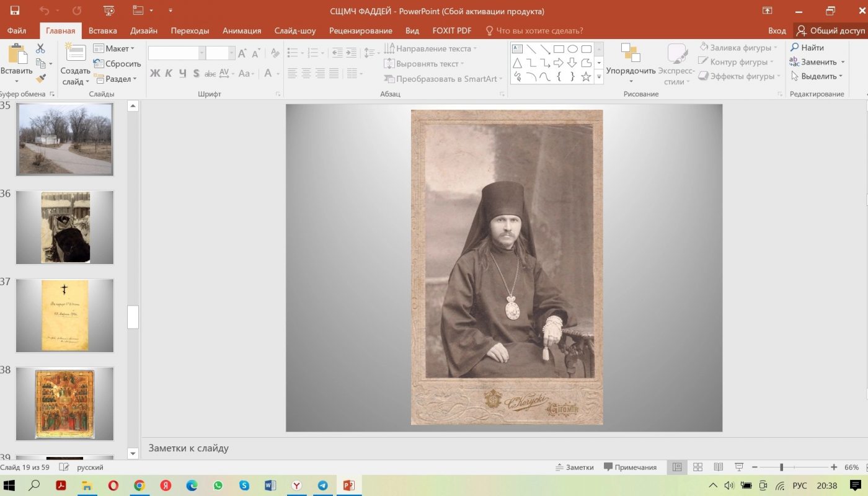Click the Сбросить reset button
868x496 pixels.
[117, 63]
